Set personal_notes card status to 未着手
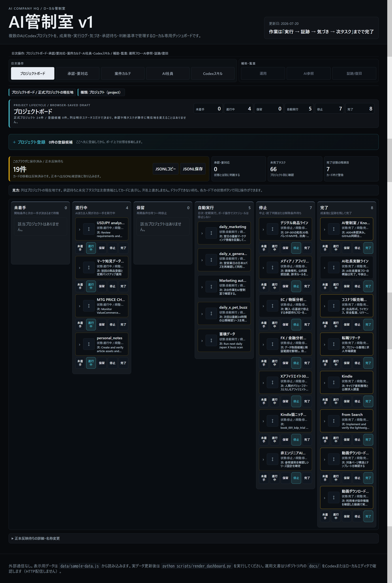 click(80, 363)
